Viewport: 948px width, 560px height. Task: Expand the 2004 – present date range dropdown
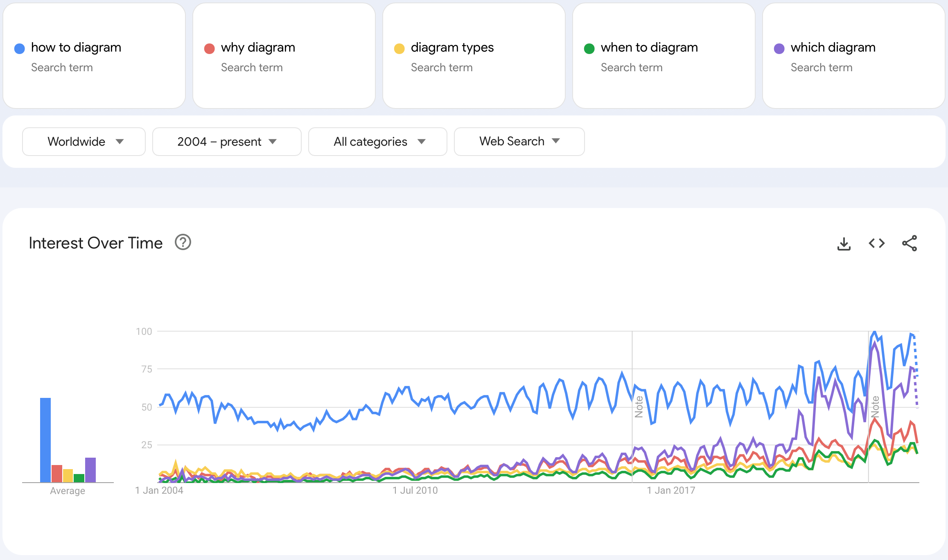[226, 141]
